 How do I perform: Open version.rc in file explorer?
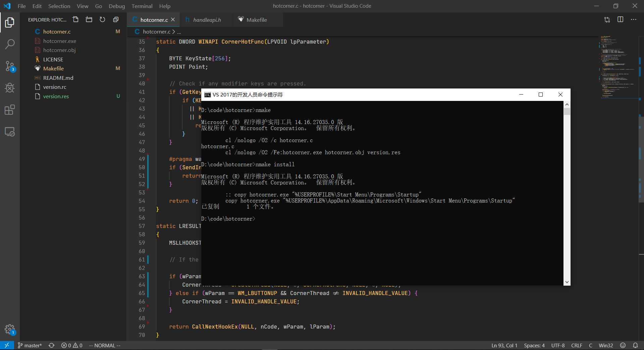point(73,87)
